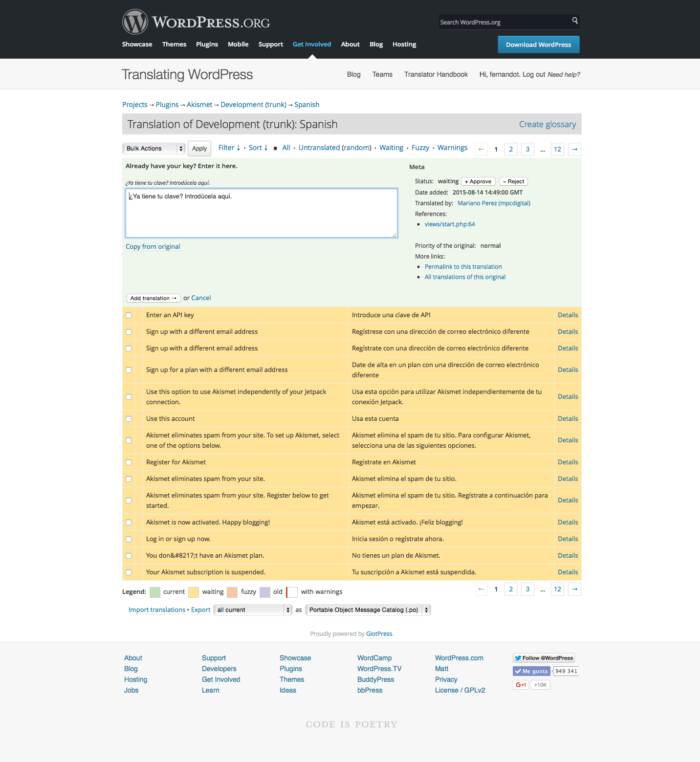
Task: Open the Showcase nav item
Action: coord(137,44)
